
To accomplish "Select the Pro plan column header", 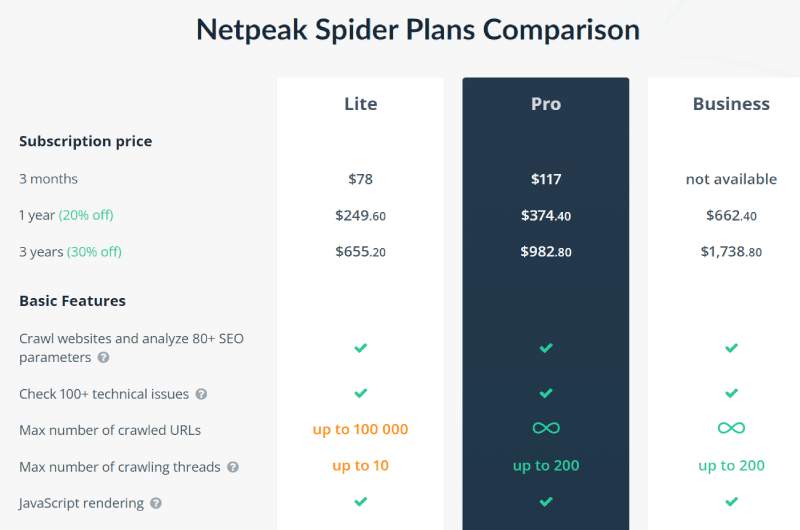I will tap(546, 104).
